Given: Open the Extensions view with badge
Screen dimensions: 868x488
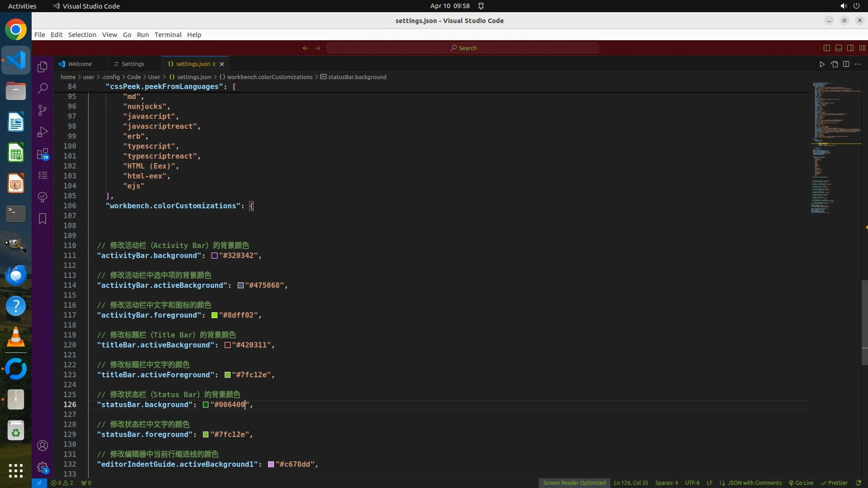Looking at the screenshot, I should (x=42, y=154).
